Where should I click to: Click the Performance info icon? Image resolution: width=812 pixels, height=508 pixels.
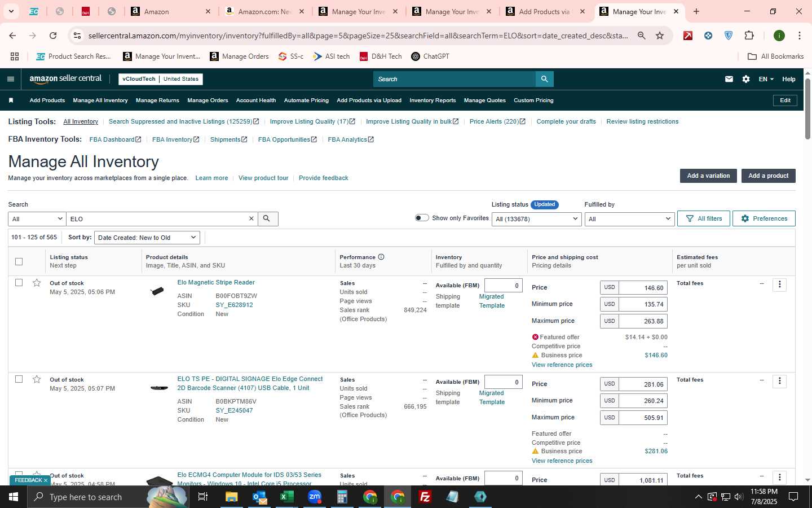pyautogui.click(x=381, y=257)
